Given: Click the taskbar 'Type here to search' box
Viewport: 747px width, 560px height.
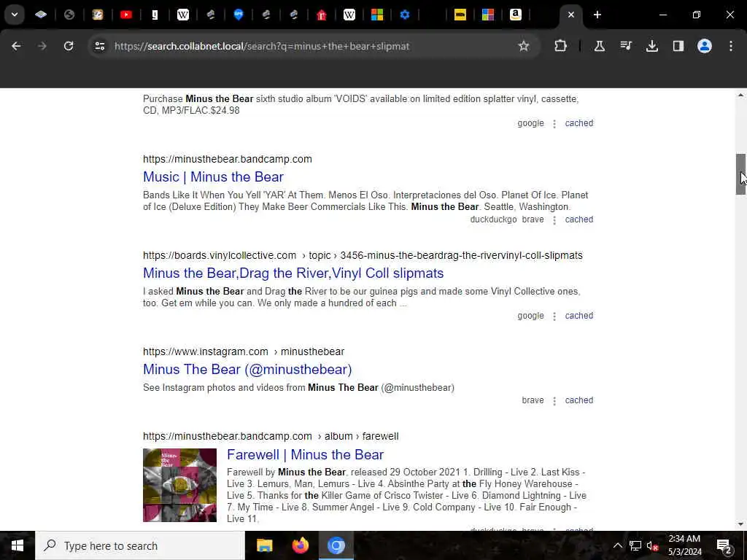Looking at the screenshot, I should point(140,545).
